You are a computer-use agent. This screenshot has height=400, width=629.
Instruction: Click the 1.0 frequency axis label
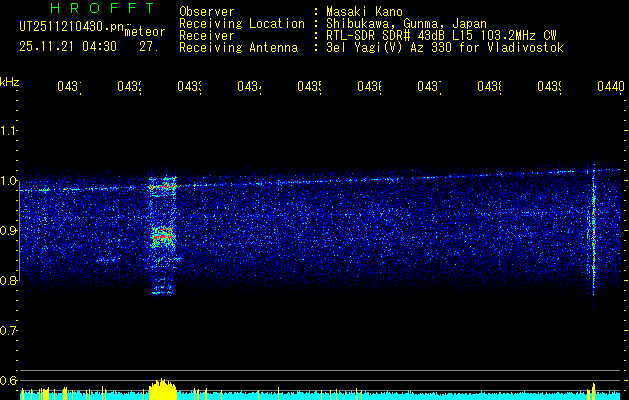(x=8, y=181)
